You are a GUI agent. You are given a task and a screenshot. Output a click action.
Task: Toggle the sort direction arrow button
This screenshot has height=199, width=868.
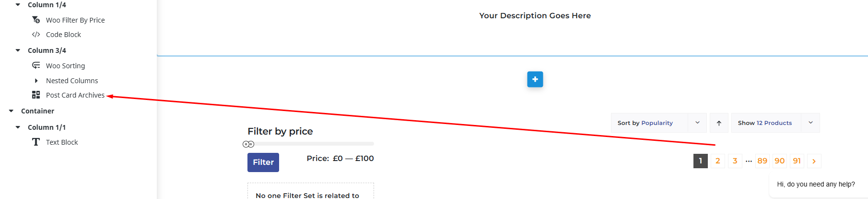(x=719, y=123)
